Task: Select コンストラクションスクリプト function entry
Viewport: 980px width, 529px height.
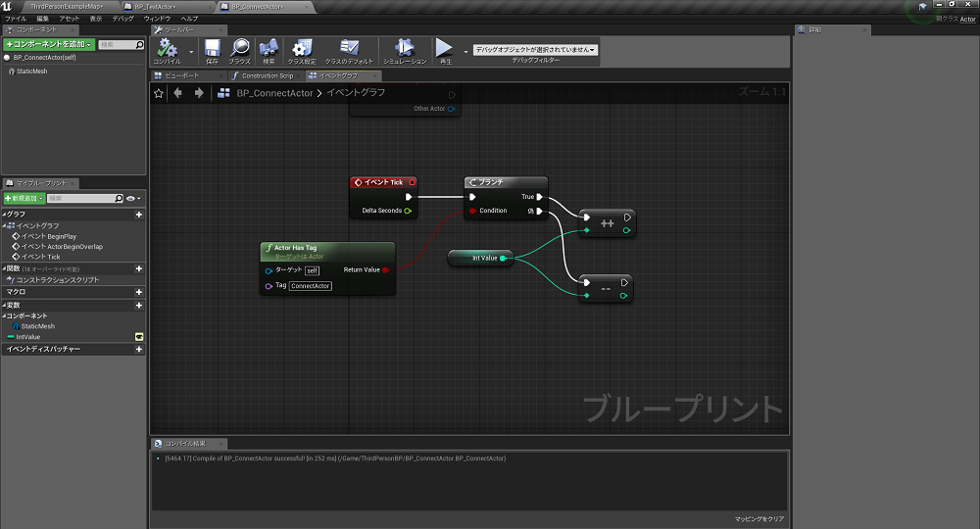Action: click(57, 280)
